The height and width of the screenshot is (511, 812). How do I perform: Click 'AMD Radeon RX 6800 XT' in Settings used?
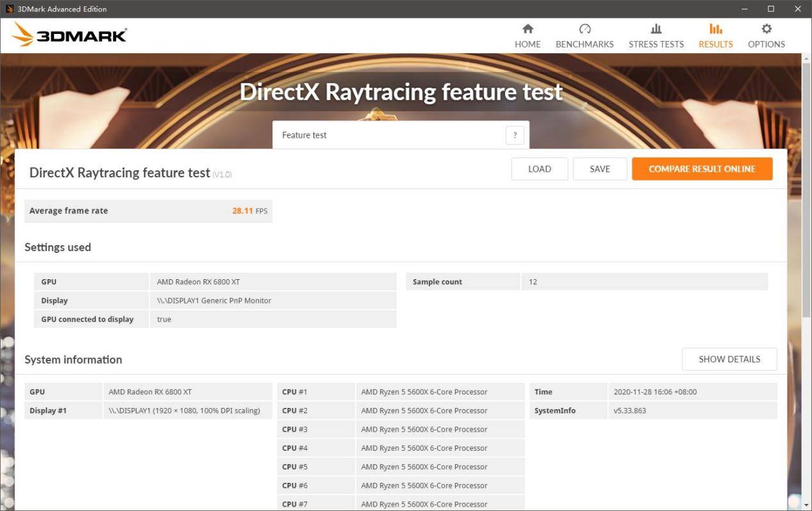(199, 282)
